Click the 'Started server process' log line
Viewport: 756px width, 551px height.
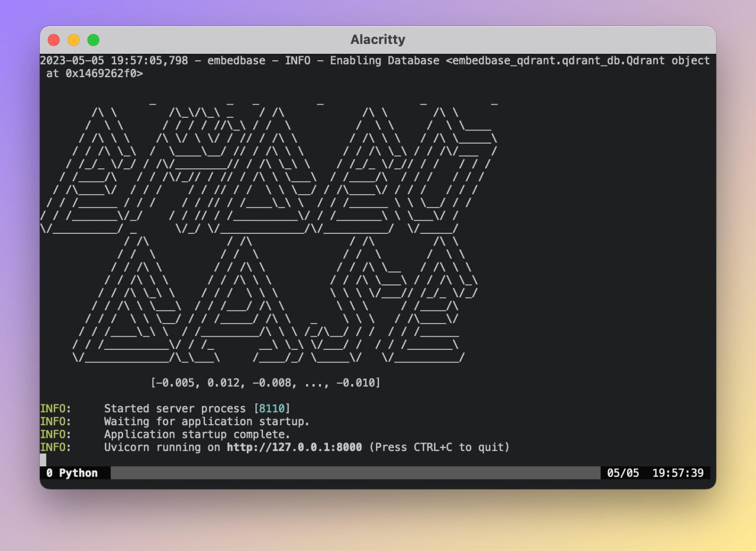(x=197, y=408)
